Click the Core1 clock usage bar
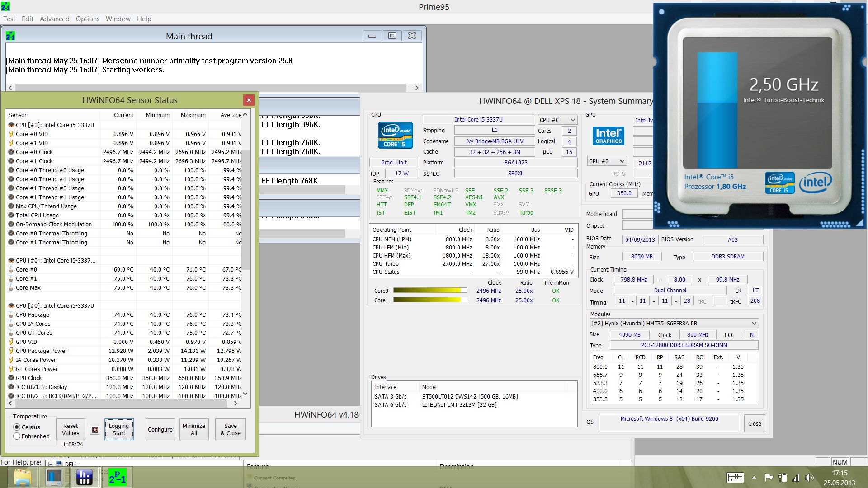The width and height of the screenshot is (868, 488). click(x=430, y=300)
